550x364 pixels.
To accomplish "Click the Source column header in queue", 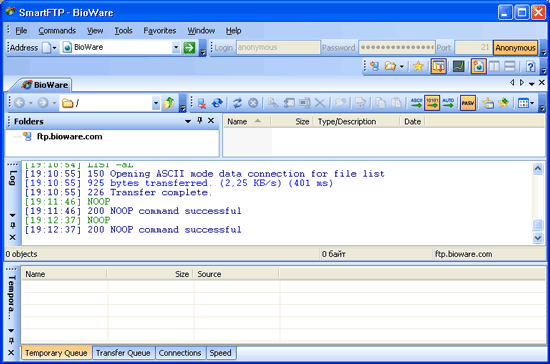I will 236,274.
